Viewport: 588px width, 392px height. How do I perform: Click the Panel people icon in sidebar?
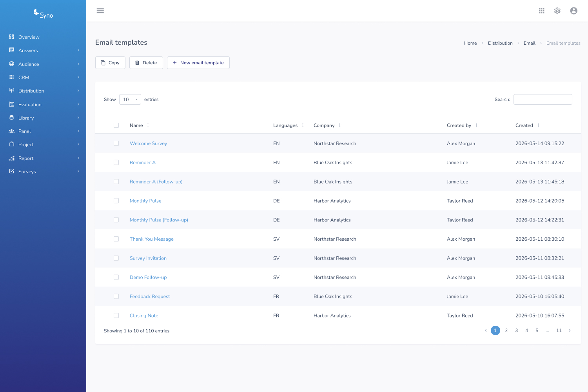12,131
